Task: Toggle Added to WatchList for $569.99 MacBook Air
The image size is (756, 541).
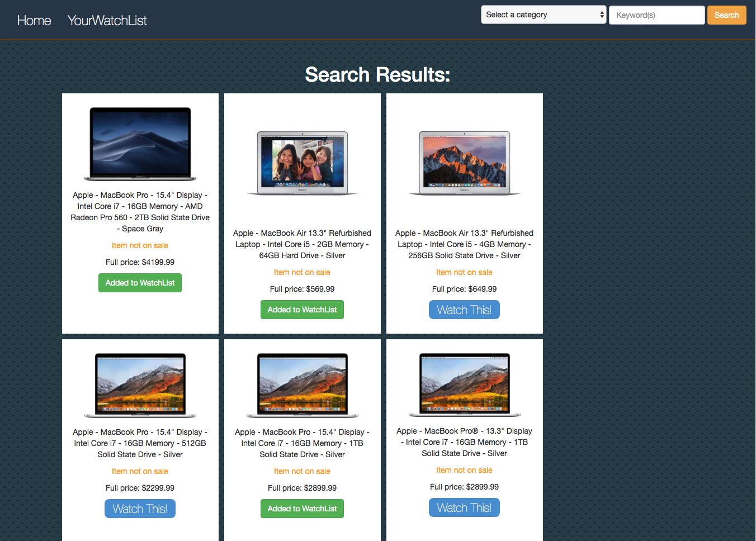Action: tap(302, 310)
